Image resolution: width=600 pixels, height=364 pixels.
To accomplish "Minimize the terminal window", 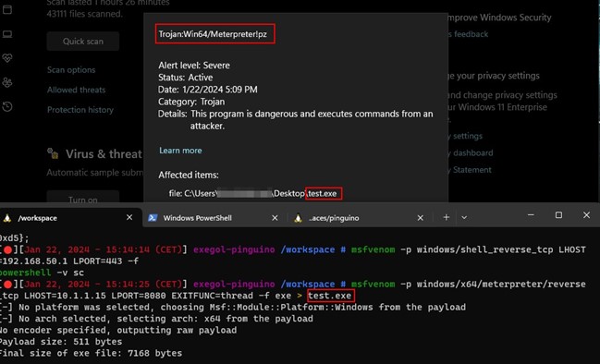I will click(x=531, y=215).
